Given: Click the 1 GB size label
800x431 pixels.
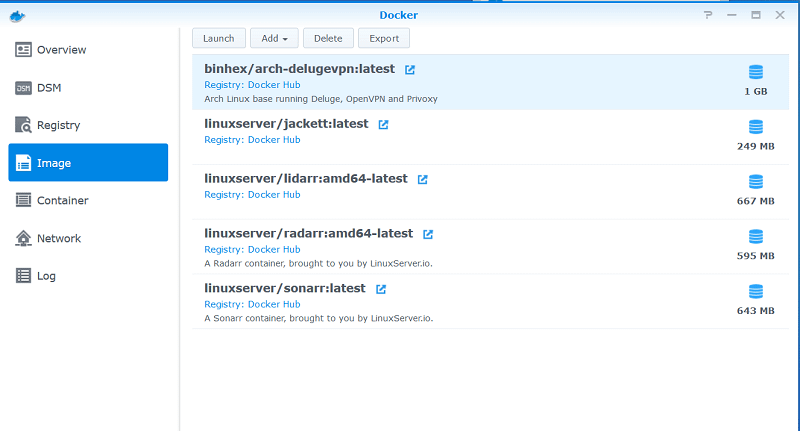Looking at the screenshot, I should coord(756,92).
